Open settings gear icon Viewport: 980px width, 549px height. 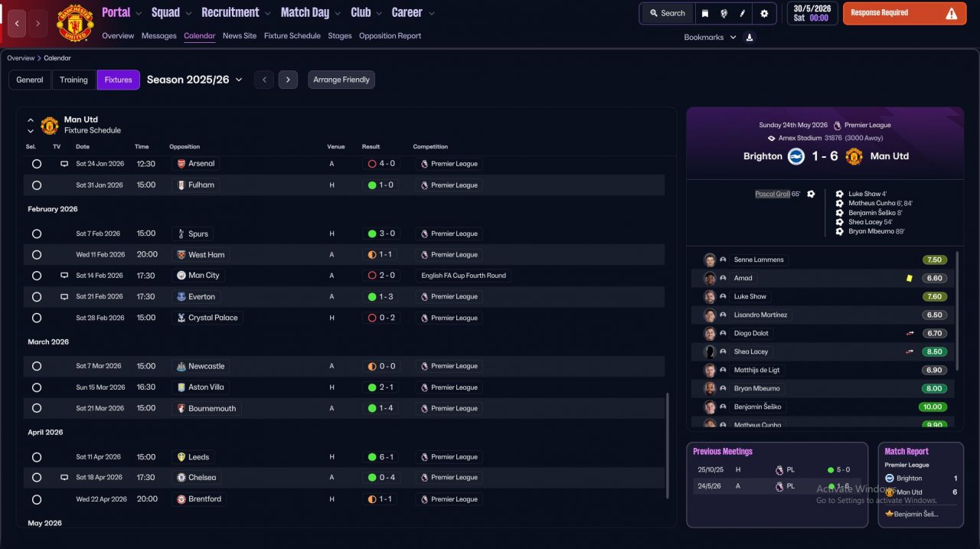[x=764, y=13]
